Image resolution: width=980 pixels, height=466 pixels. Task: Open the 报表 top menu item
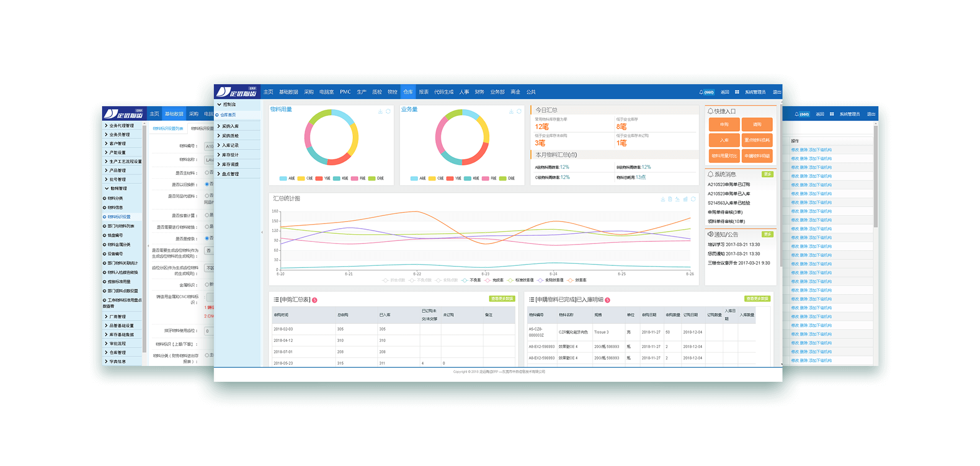point(424,92)
